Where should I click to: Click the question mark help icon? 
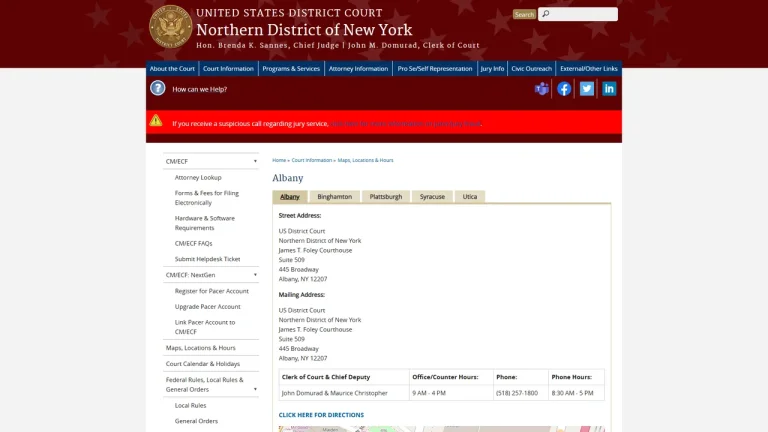point(158,88)
